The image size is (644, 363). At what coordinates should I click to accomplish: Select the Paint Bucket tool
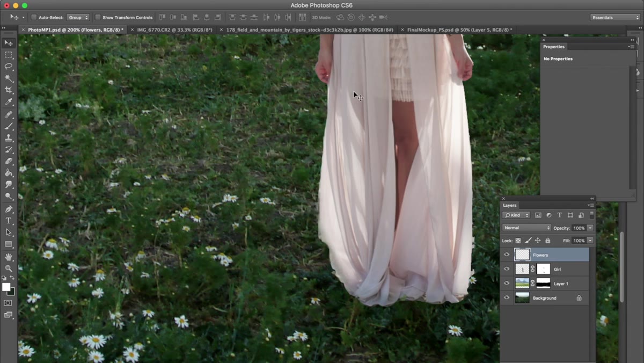(x=9, y=173)
